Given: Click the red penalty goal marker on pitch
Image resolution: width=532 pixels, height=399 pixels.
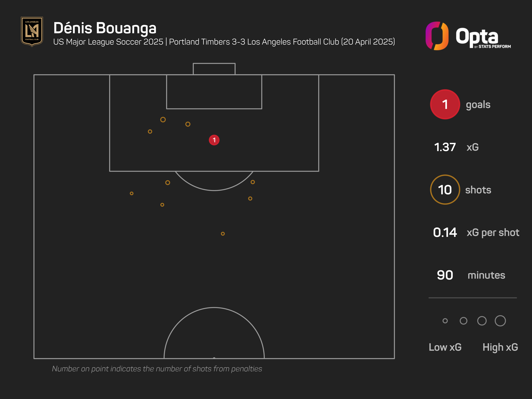Looking at the screenshot, I should point(214,140).
